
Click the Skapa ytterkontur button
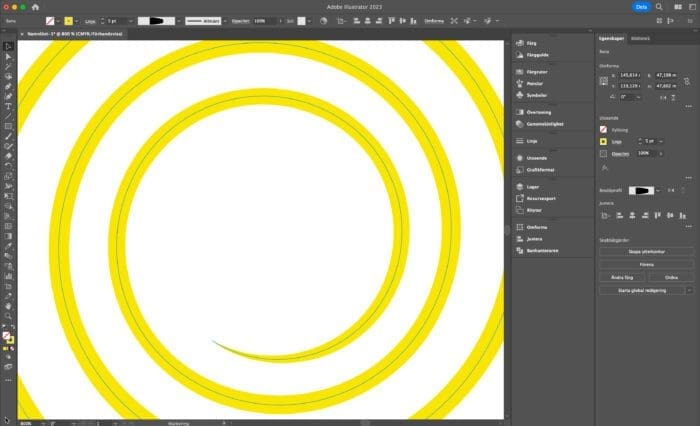pyautogui.click(x=646, y=251)
